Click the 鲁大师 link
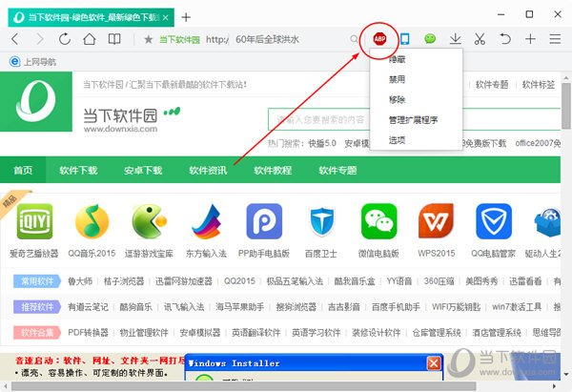 coord(80,281)
